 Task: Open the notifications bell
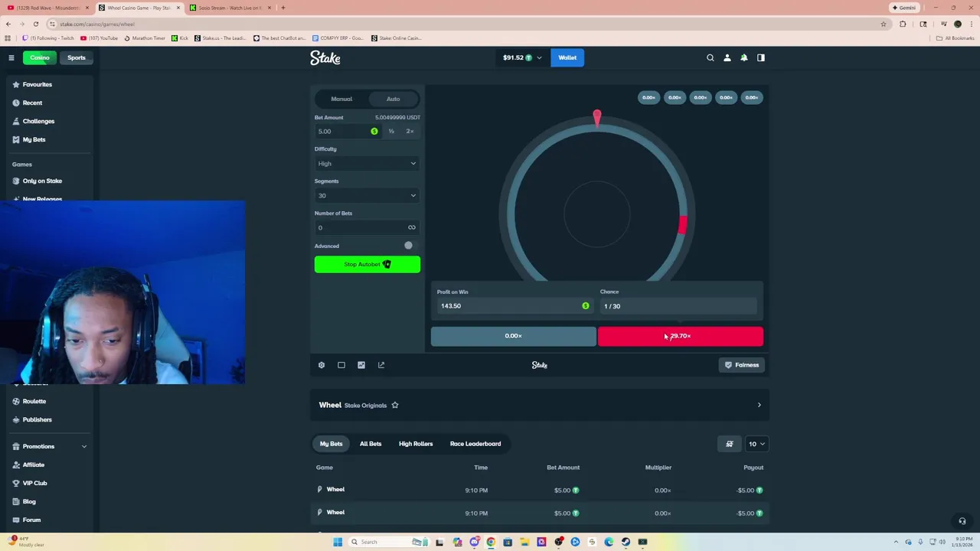pos(744,57)
